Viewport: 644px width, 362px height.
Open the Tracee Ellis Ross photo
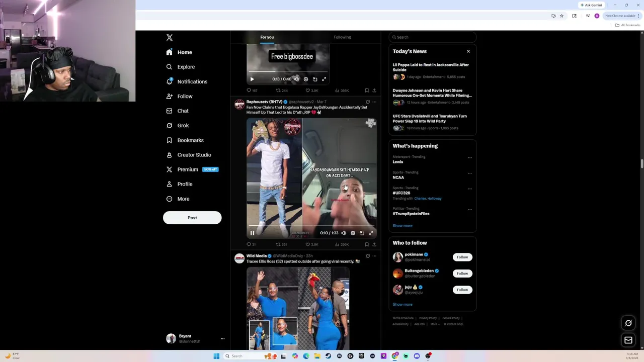coord(298,308)
